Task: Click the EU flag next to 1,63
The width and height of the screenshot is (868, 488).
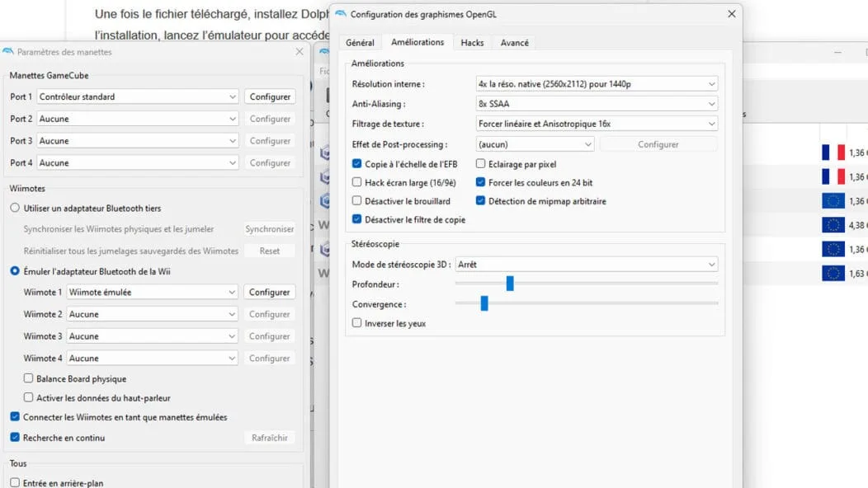Action: tap(833, 274)
